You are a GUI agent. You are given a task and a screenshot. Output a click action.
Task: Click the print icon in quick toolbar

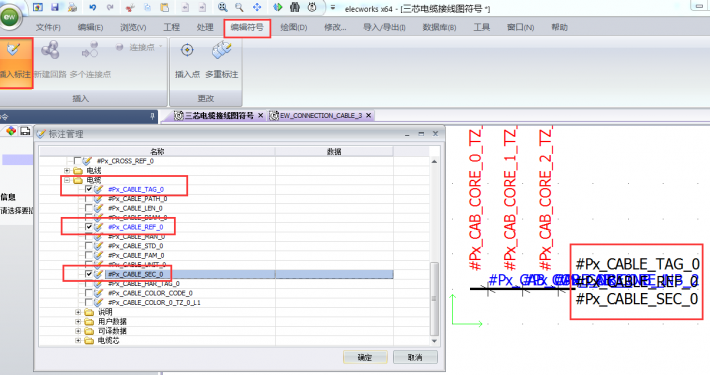click(x=72, y=7)
